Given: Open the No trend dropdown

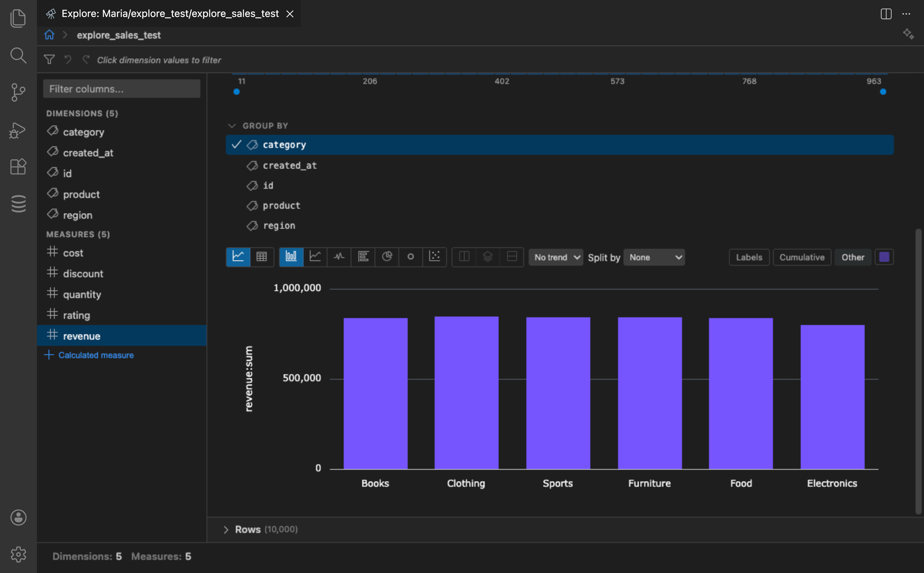Looking at the screenshot, I should click(555, 257).
